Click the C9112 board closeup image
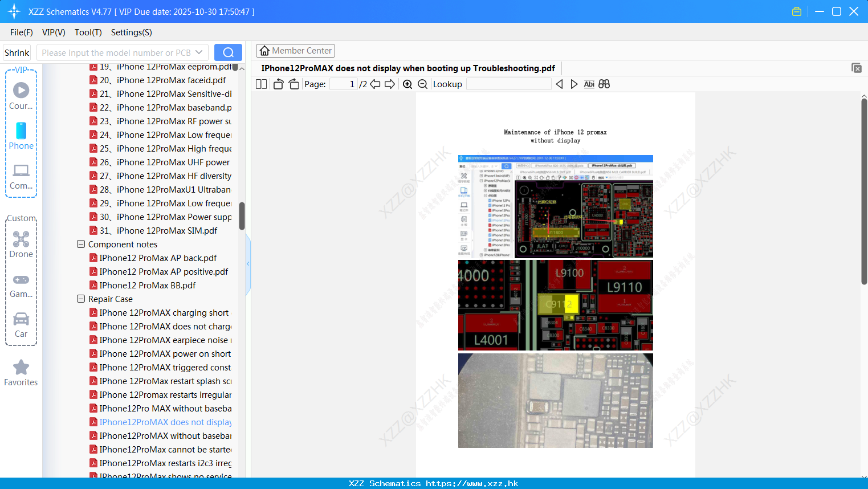The height and width of the screenshot is (489, 868). pos(556,305)
